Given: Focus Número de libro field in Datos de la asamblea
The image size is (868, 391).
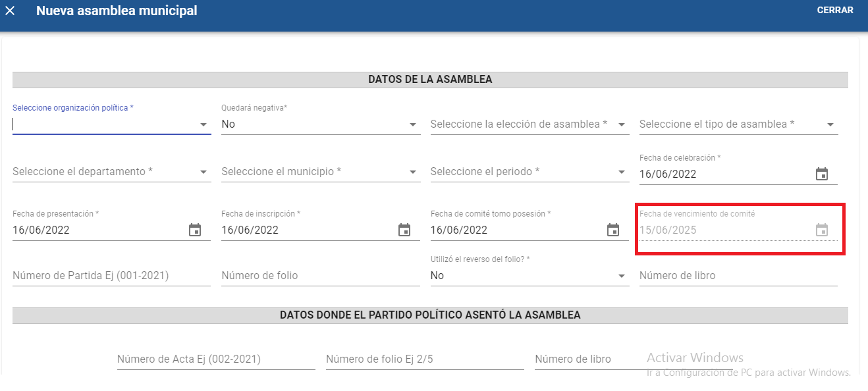Looking at the screenshot, I should [738, 276].
